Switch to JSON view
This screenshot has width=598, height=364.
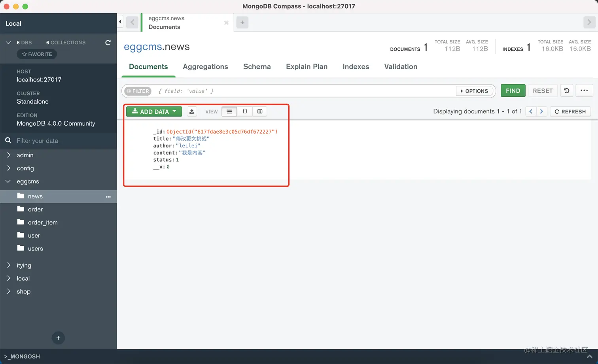click(245, 111)
